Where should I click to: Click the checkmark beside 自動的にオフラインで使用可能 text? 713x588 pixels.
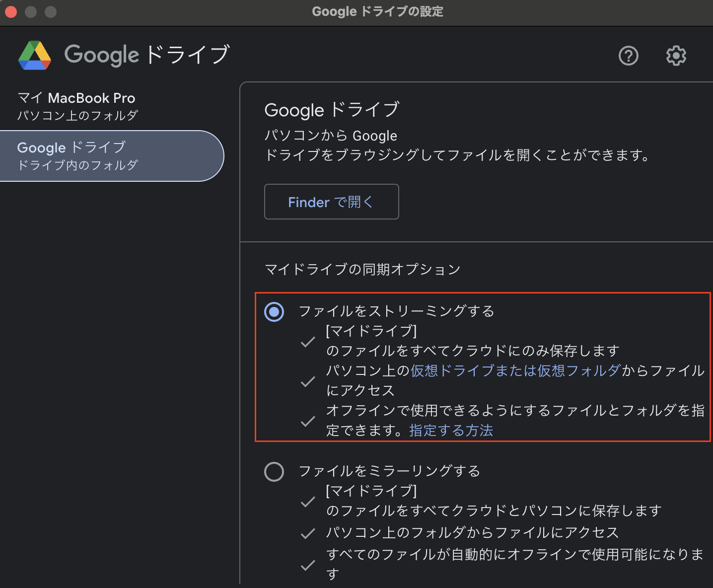308,565
